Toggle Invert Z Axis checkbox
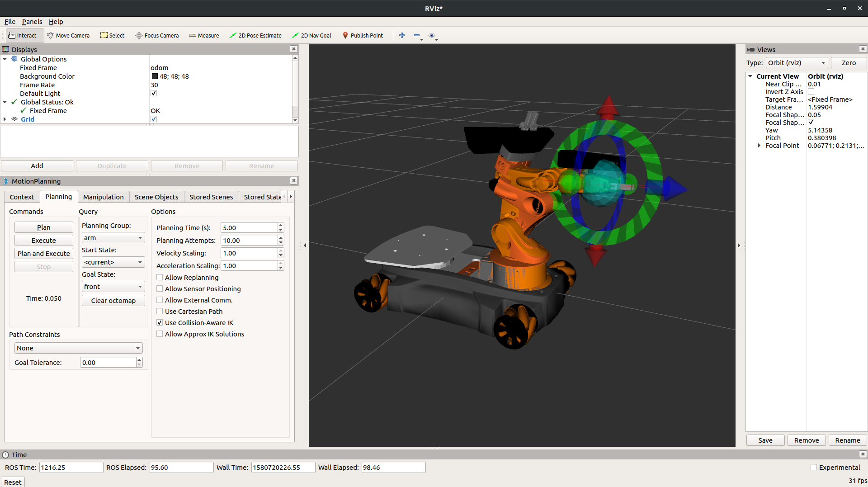This screenshot has width=868, height=487. coord(811,91)
